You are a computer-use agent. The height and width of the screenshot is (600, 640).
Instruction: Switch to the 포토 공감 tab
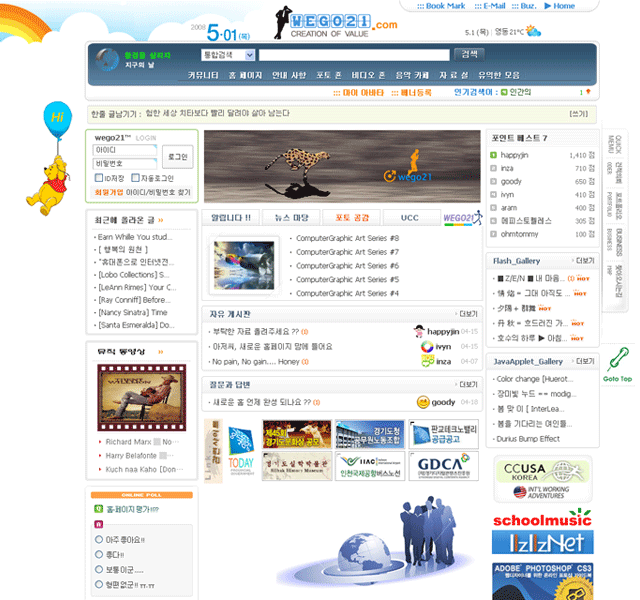click(x=352, y=217)
